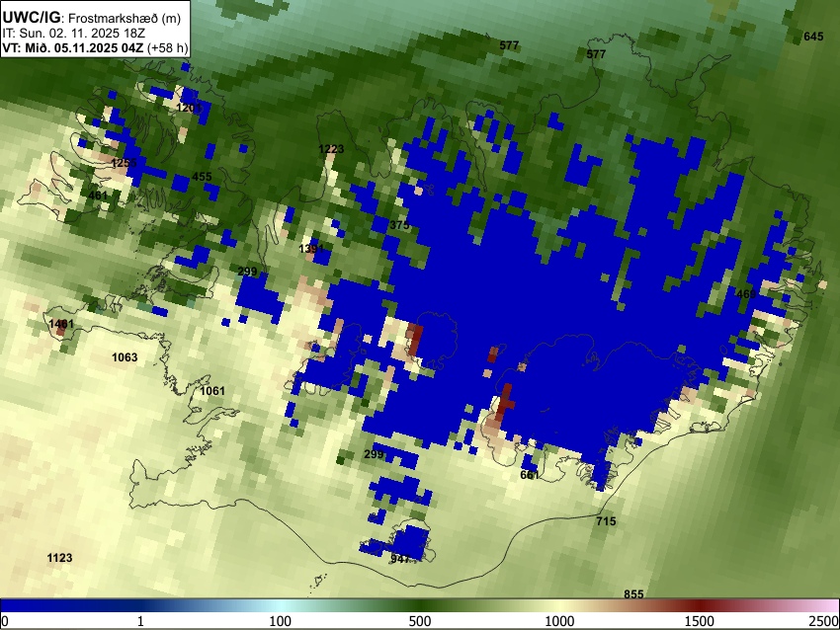Click the 1223 value on the map
Screen dimensions: 840x630
331,149
